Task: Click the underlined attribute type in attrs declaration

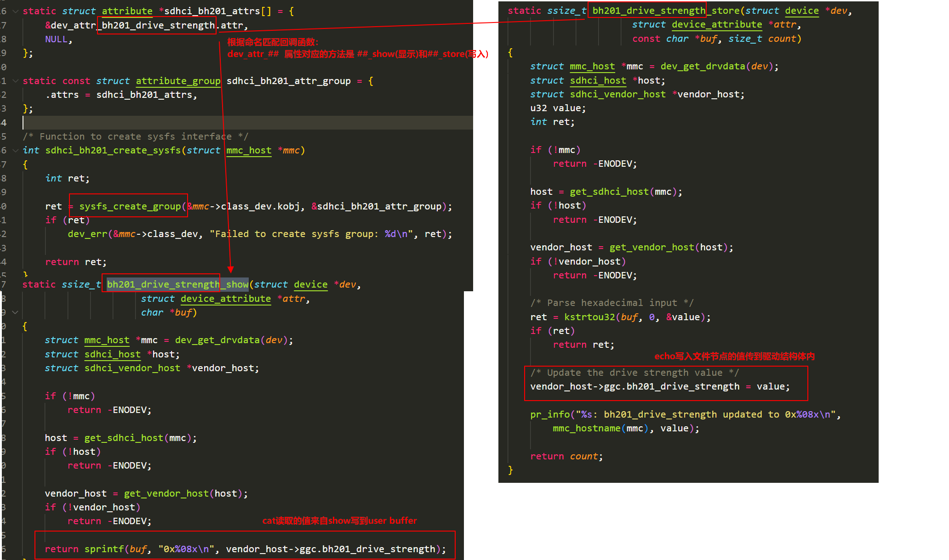Action: coord(127,11)
